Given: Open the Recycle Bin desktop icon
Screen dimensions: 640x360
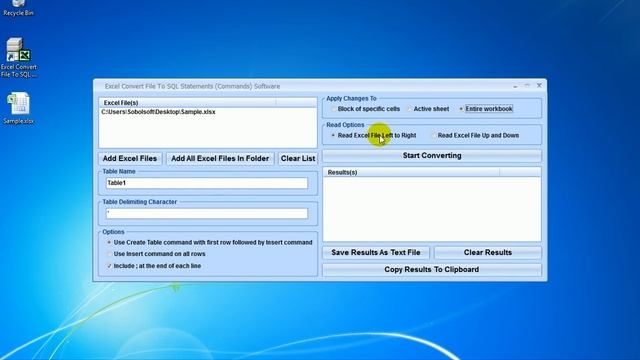Looking at the screenshot, I should coord(18,8).
